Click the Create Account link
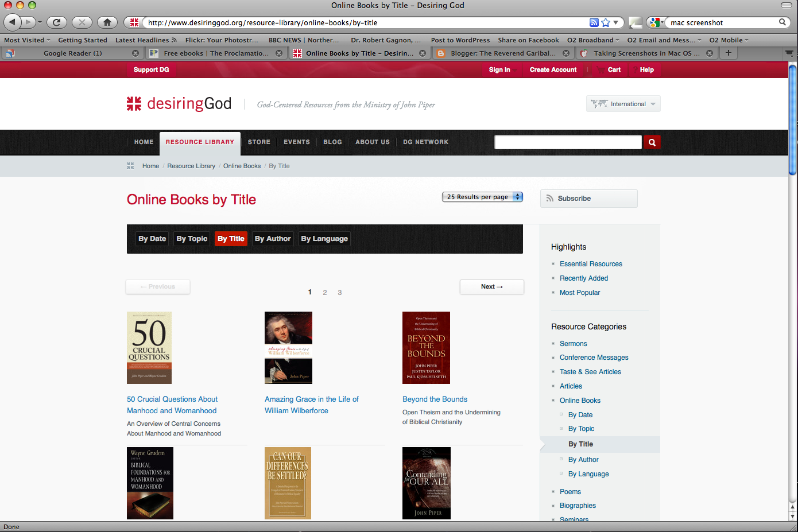Image resolution: width=798 pixels, height=532 pixels. (553, 69)
